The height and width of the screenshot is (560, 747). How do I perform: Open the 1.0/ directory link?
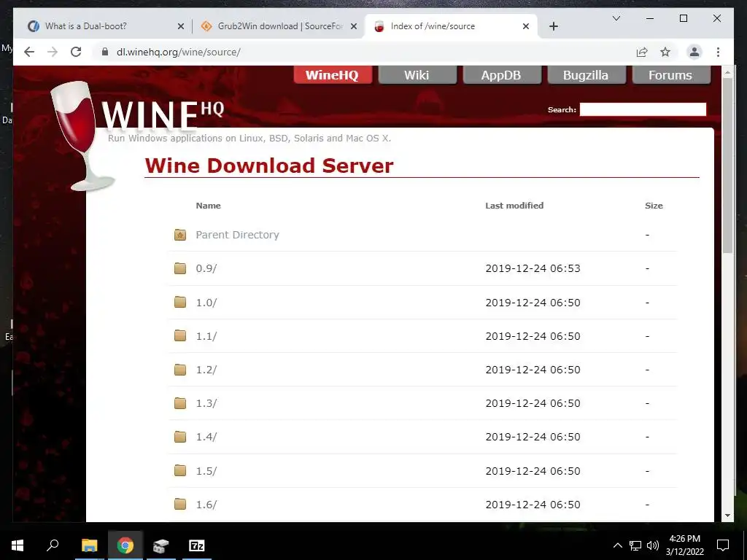tap(206, 303)
